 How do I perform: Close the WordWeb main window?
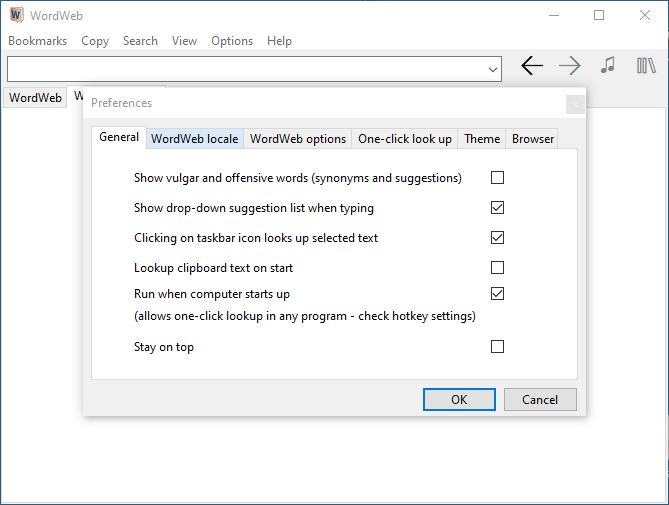645,15
